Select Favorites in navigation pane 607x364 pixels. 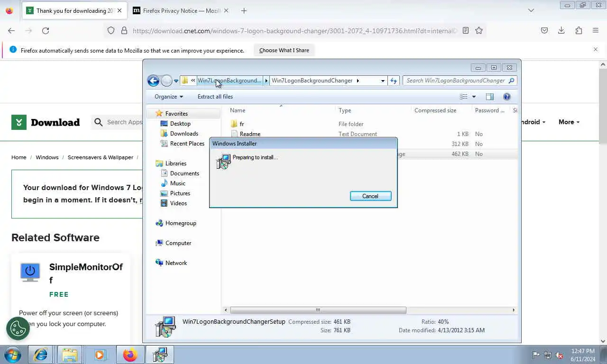click(x=176, y=114)
